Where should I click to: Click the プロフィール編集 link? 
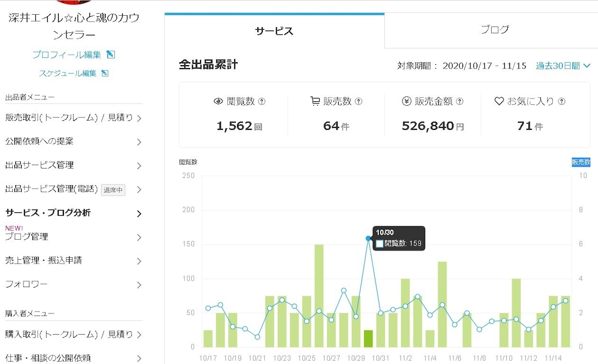[67, 54]
